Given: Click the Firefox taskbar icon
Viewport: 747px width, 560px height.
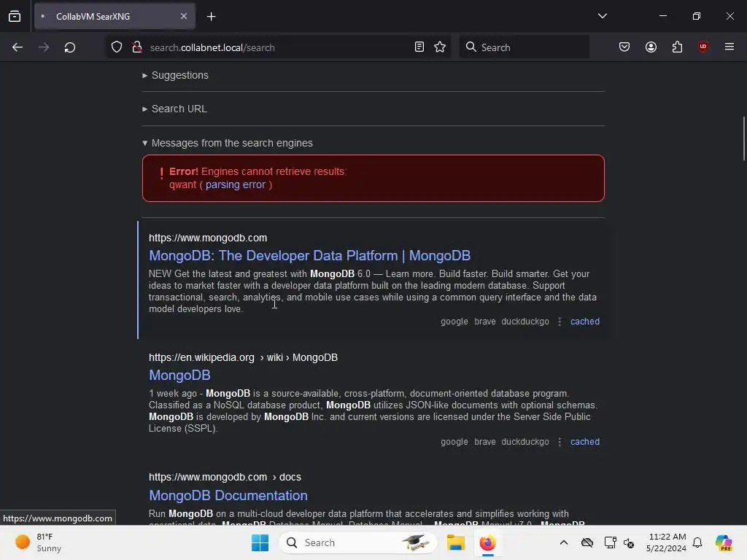Looking at the screenshot, I should coord(487,542).
